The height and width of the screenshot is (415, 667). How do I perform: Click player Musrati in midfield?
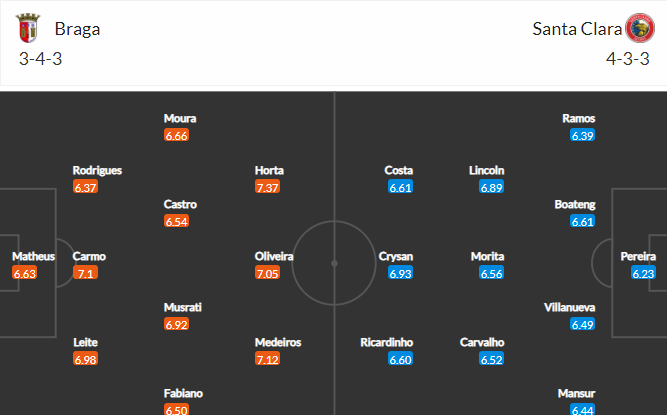[183, 307]
